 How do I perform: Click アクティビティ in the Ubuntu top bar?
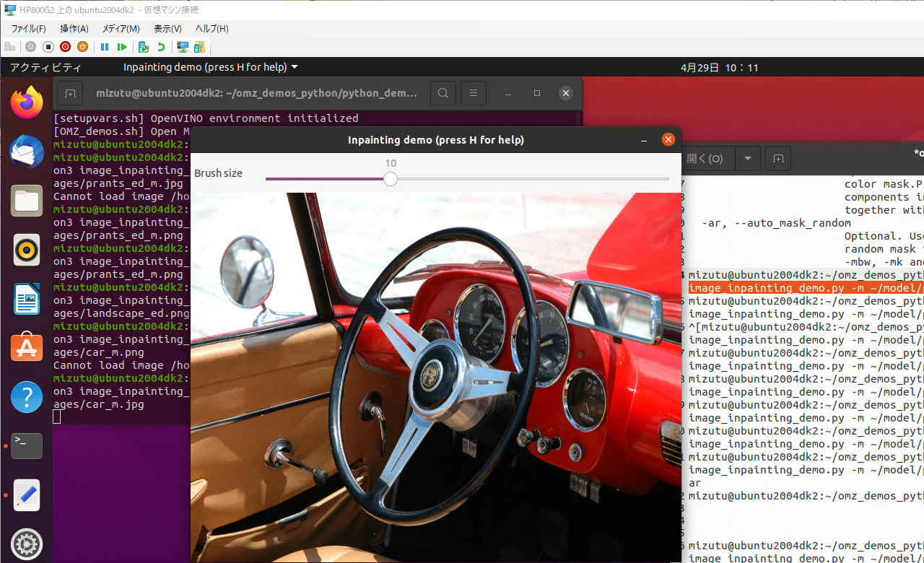click(45, 67)
